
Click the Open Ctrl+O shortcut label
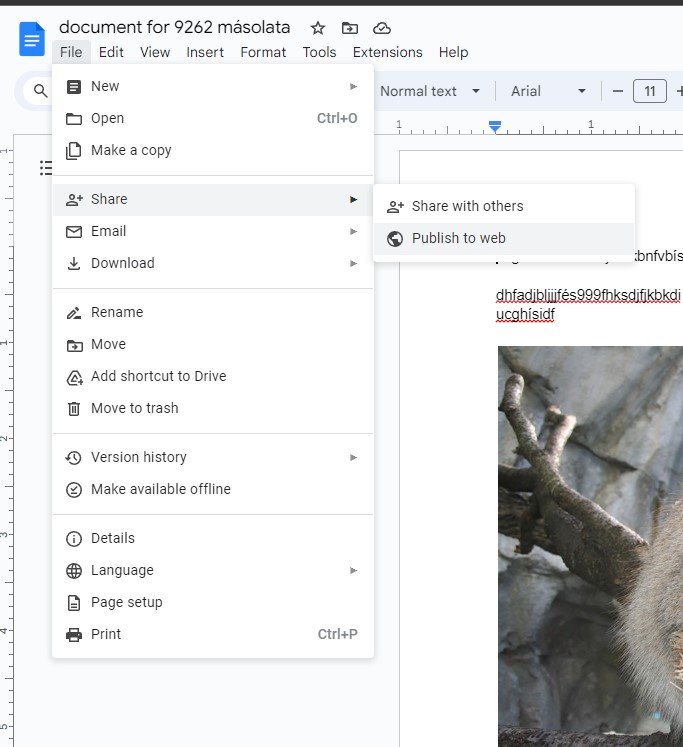337,119
